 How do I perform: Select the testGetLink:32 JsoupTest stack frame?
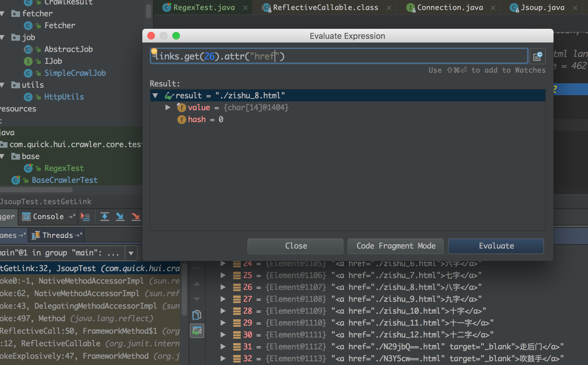pos(90,268)
